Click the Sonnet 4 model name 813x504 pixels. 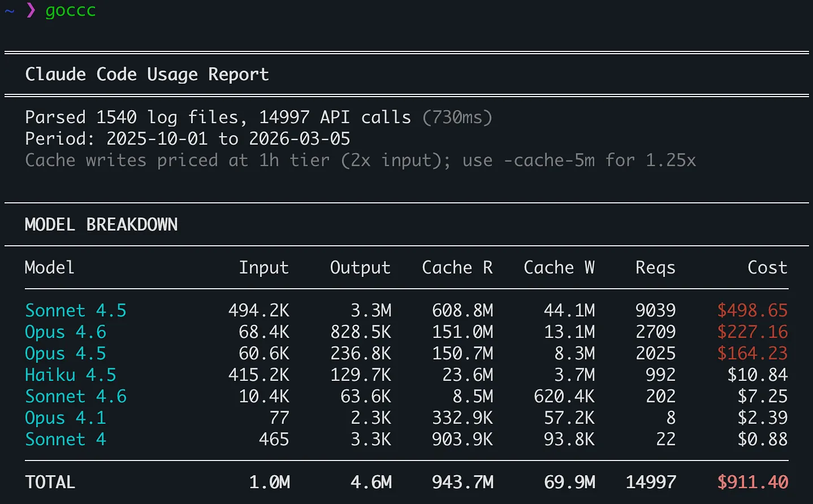coord(66,439)
